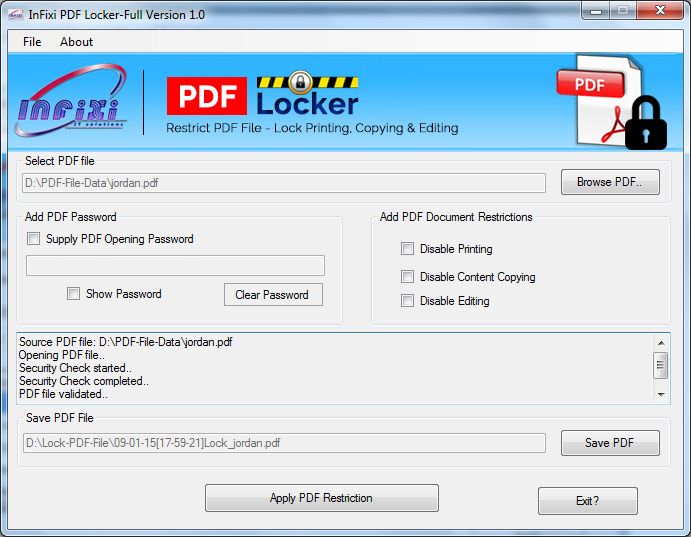Click the Clear Password button
Screen dimensions: 691x537
tap(273, 295)
